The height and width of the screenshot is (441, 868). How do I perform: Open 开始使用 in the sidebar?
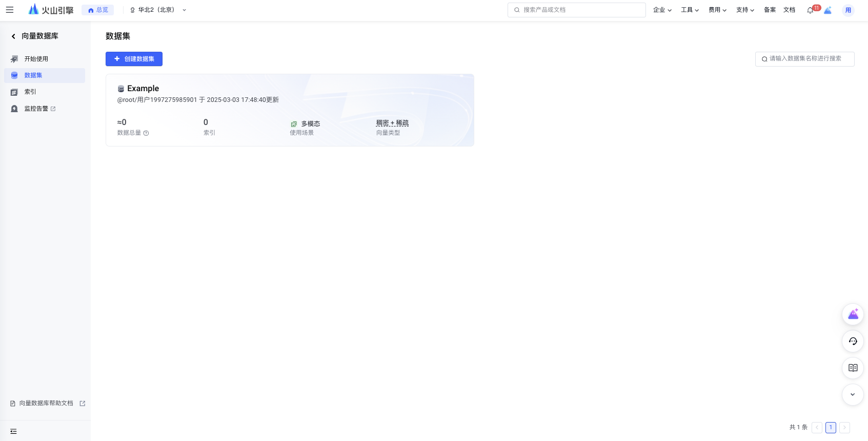[x=45, y=59]
